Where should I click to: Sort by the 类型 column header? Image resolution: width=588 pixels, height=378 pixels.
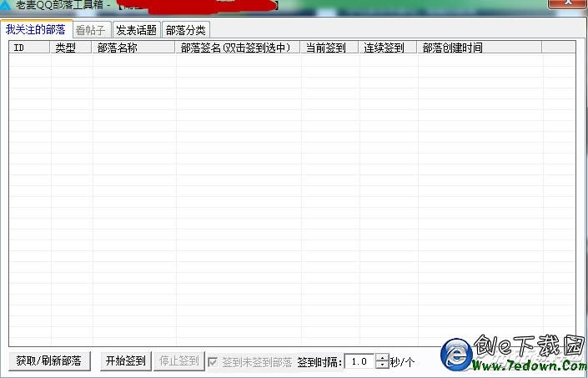pyautogui.click(x=71, y=48)
